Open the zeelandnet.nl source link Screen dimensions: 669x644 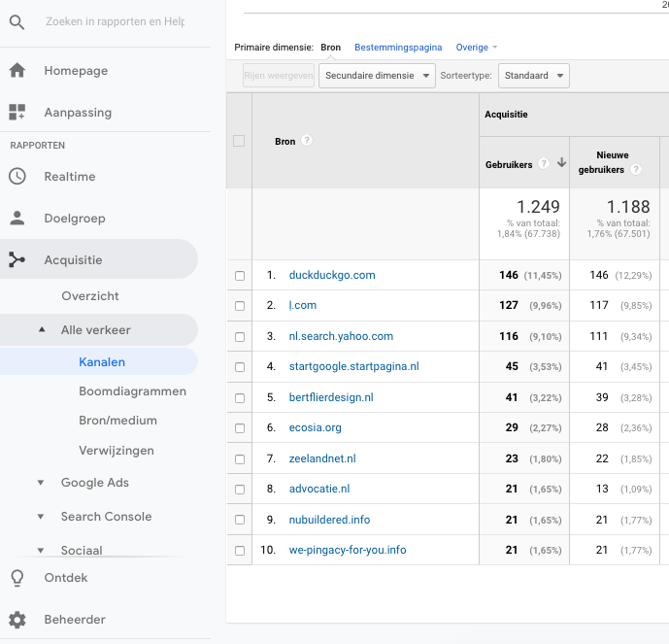(x=322, y=458)
